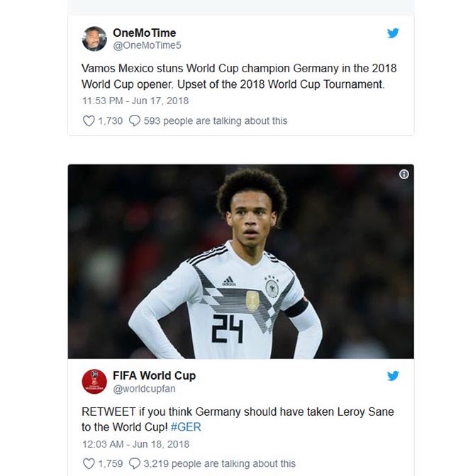Click the Vamos Mexico tweet text
Screen dimensions: 468x476
click(240, 76)
